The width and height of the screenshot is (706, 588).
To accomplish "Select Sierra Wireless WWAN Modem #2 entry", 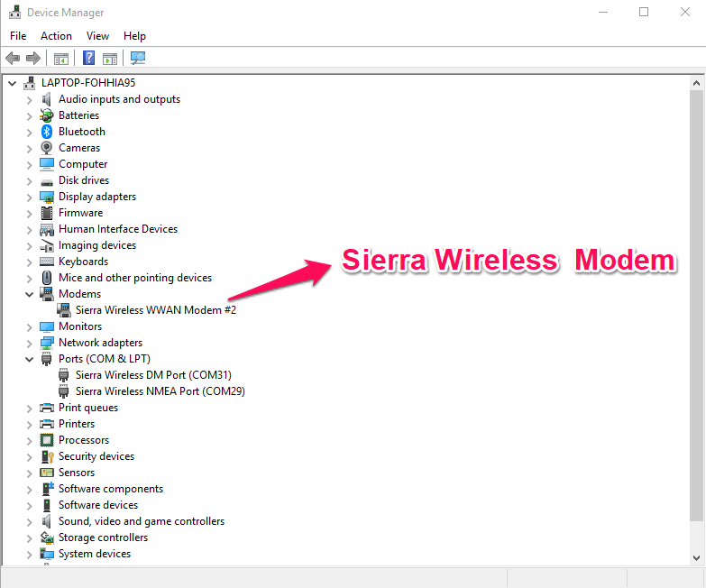I will coord(156,310).
